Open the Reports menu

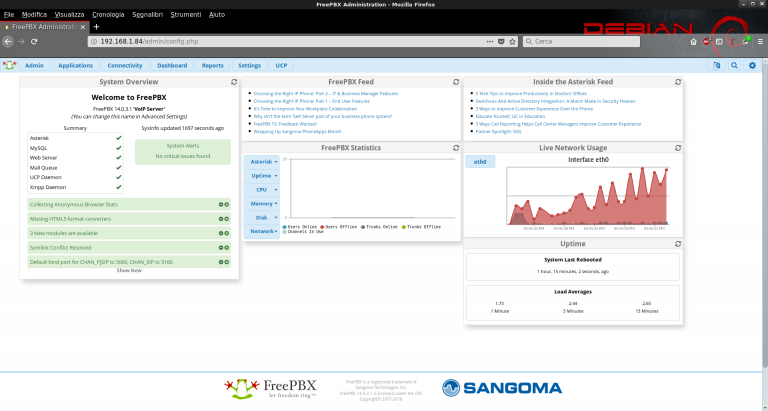tap(213, 65)
